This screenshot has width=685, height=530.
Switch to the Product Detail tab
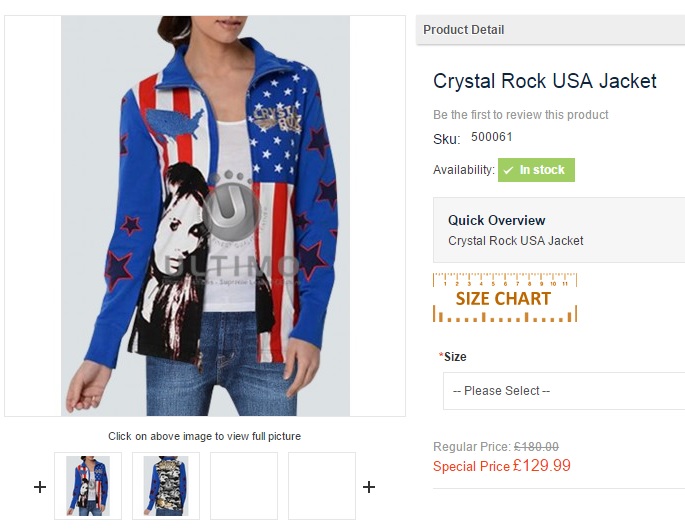[x=464, y=30]
